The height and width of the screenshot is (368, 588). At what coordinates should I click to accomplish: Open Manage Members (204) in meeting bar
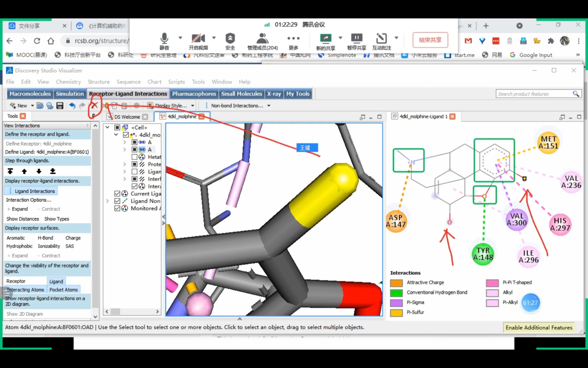[x=262, y=41]
